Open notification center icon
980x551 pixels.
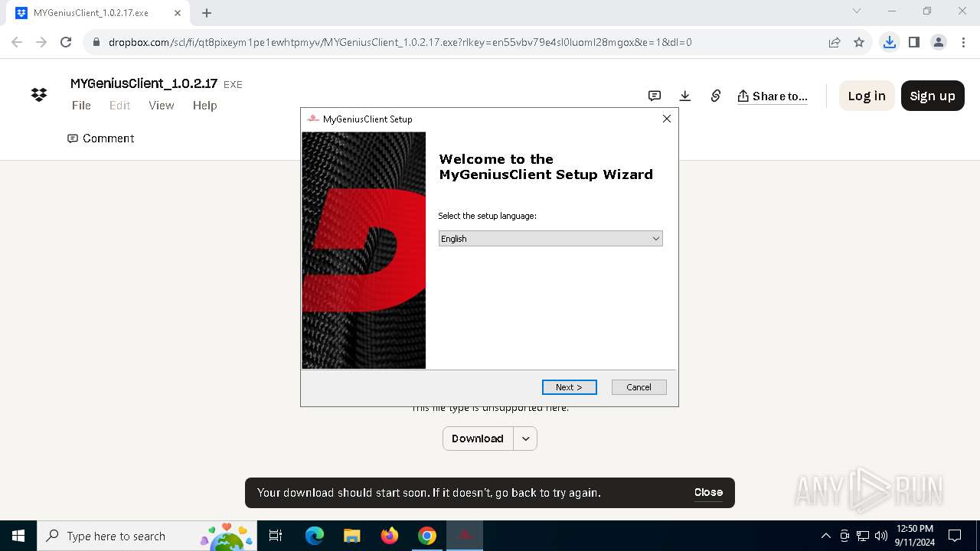(955, 536)
